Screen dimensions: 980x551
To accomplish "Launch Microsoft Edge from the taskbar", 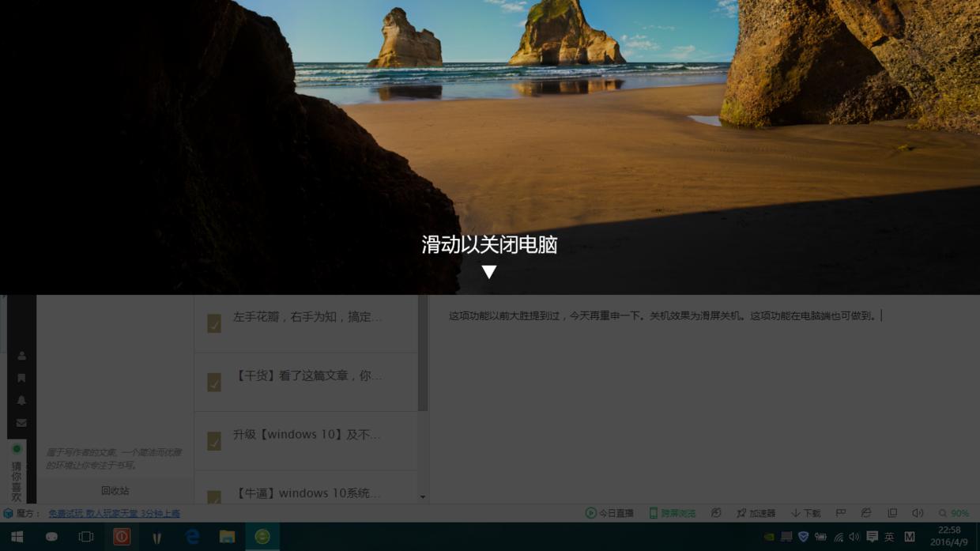I will click(191, 536).
